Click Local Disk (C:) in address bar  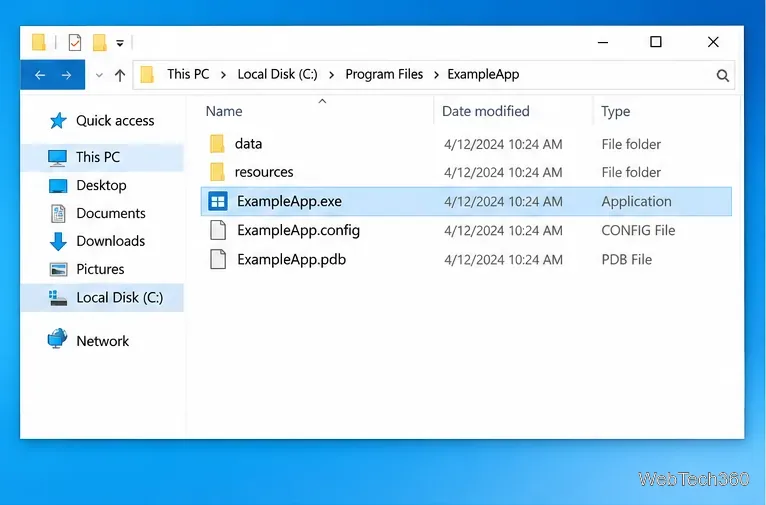pos(277,74)
